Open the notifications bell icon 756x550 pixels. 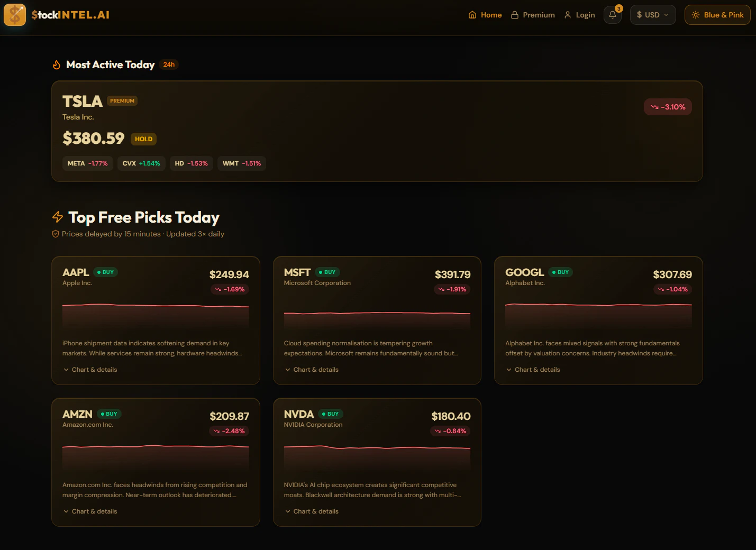(x=613, y=15)
